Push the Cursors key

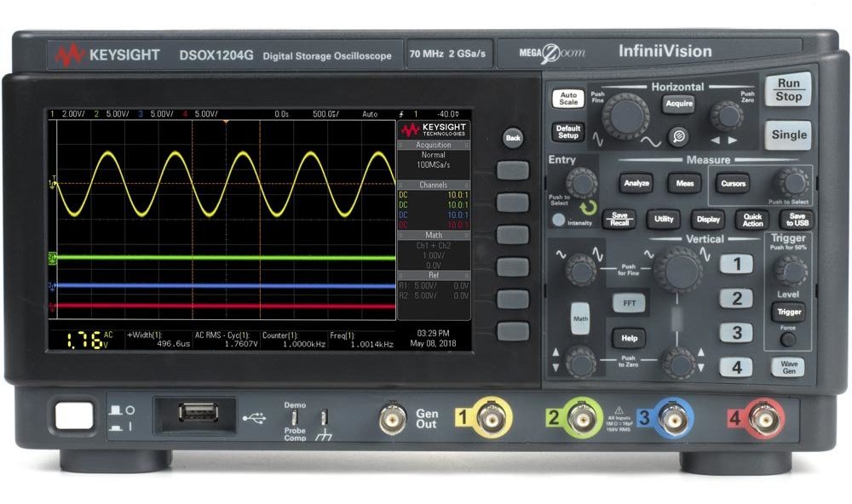[733, 184]
